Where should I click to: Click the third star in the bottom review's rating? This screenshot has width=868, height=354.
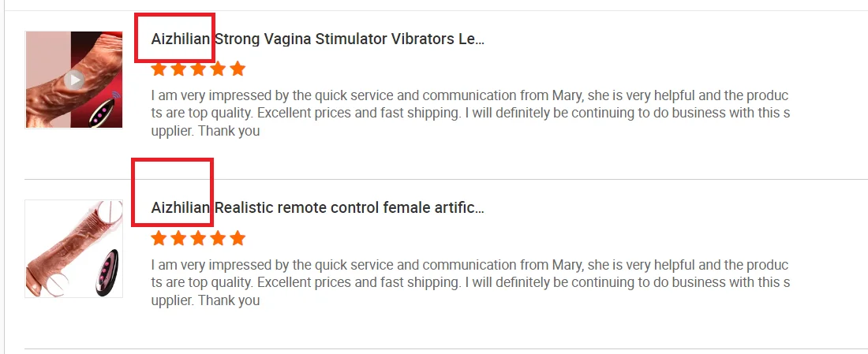tap(198, 238)
